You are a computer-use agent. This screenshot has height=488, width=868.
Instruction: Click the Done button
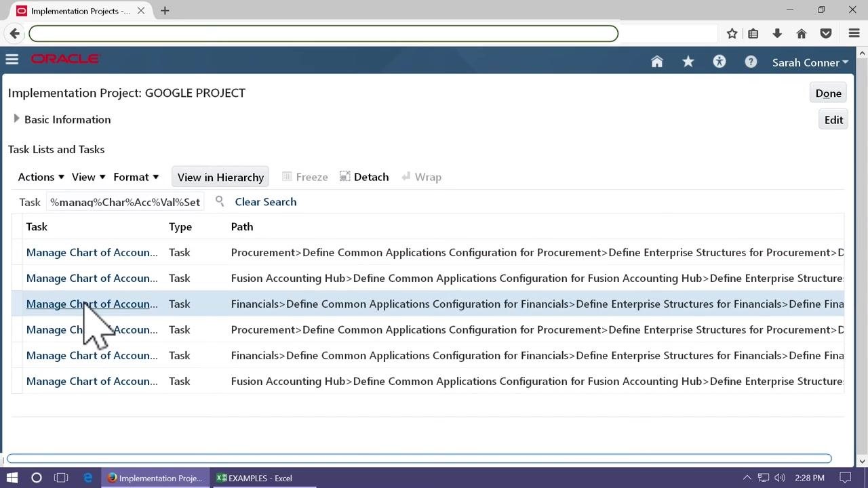coord(829,94)
